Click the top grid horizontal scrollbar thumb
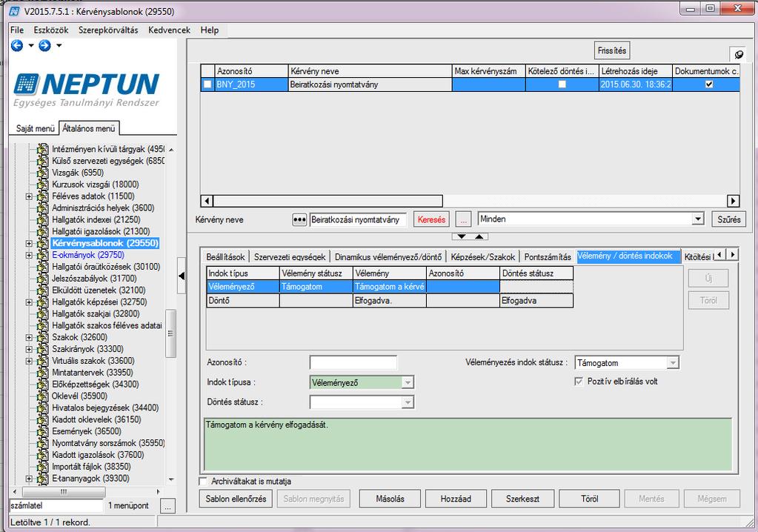 click(328, 201)
